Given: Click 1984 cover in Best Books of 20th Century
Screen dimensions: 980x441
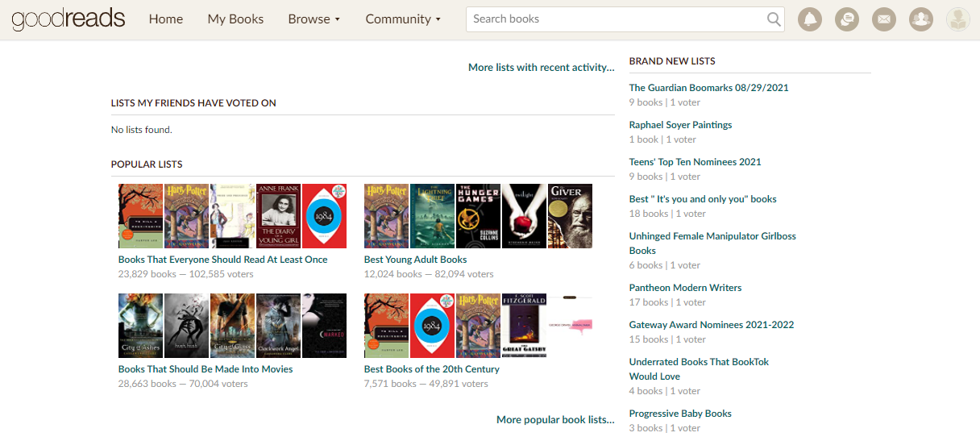Looking at the screenshot, I should (x=432, y=326).
